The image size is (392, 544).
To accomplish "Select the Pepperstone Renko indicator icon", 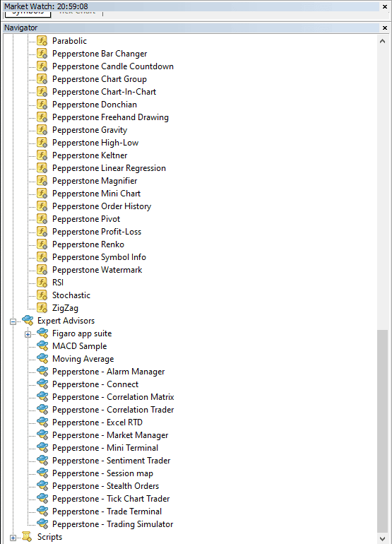I will coord(42,244).
